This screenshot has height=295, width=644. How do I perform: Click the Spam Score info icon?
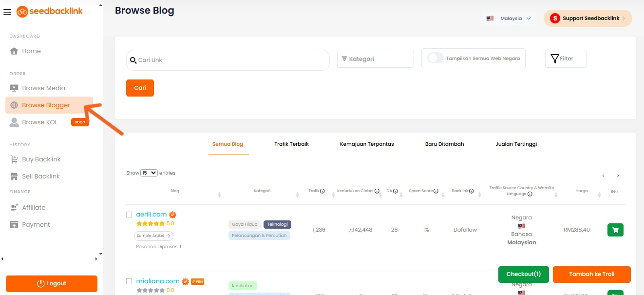[x=436, y=191]
